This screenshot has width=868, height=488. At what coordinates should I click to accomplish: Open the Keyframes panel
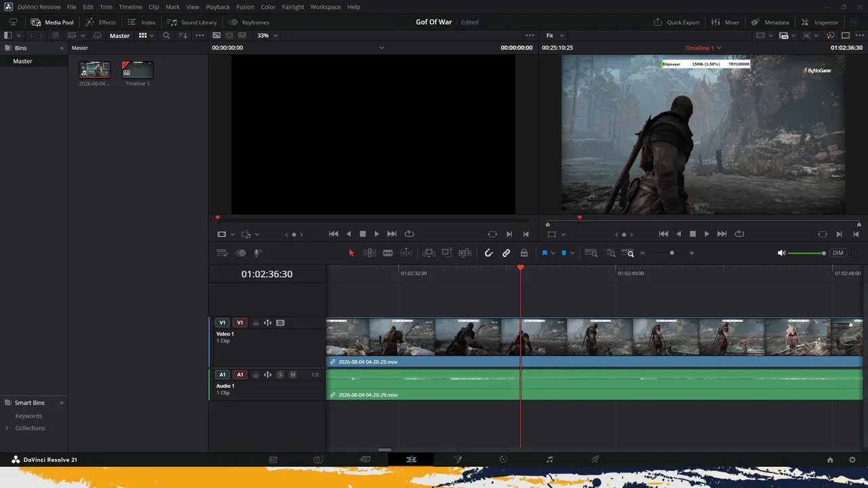[248, 22]
